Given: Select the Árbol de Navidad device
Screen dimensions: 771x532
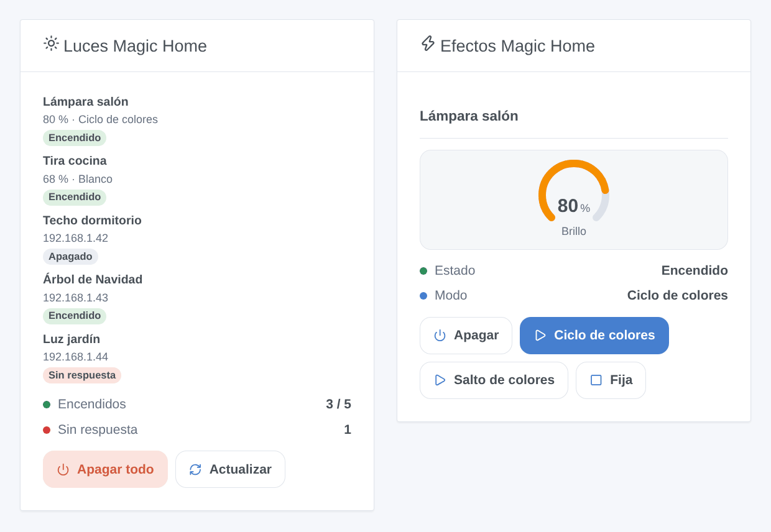Looking at the screenshot, I should (x=93, y=280).
